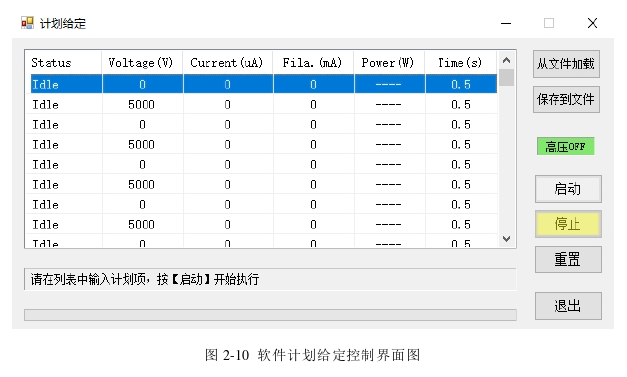This screenshot has width=627, height=377.
Task: Click the table scrollbar down arrow
Action: pyautogui.click(x=507, y=239)
